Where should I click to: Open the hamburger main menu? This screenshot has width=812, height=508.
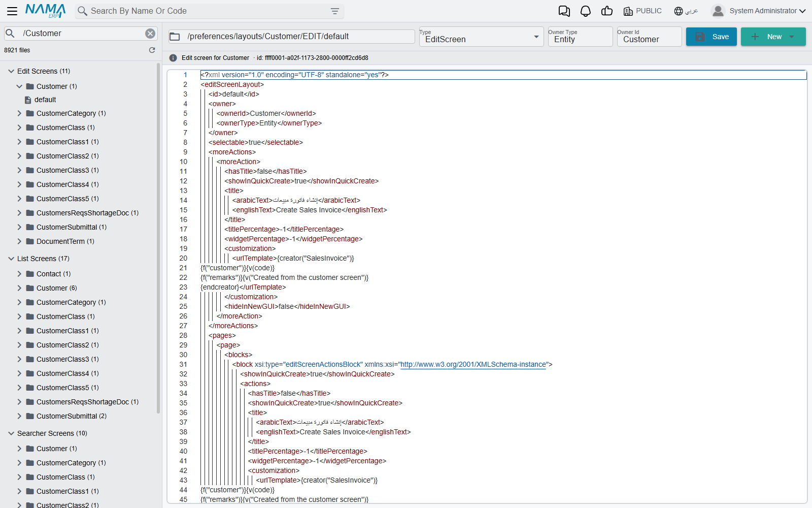(x=12, y=11)
